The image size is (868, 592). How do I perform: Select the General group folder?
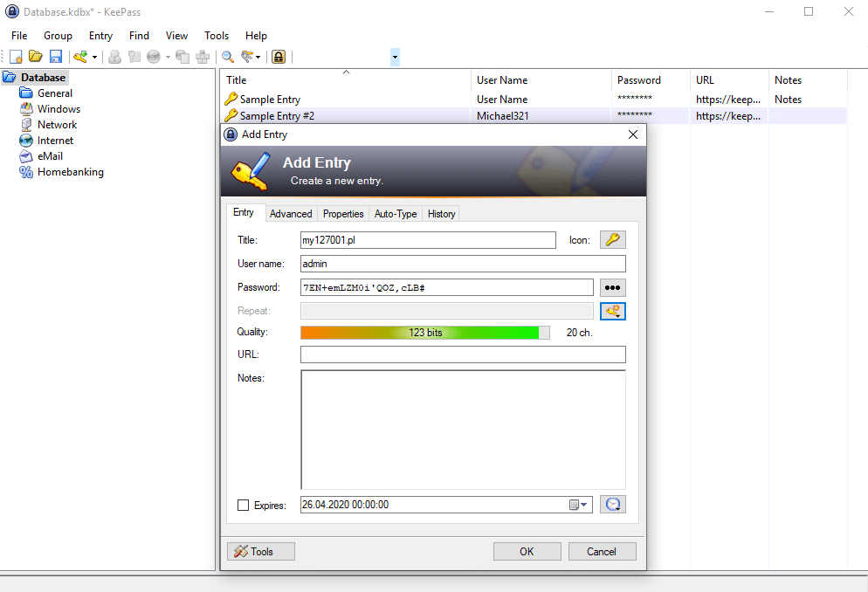coord(54,93)
